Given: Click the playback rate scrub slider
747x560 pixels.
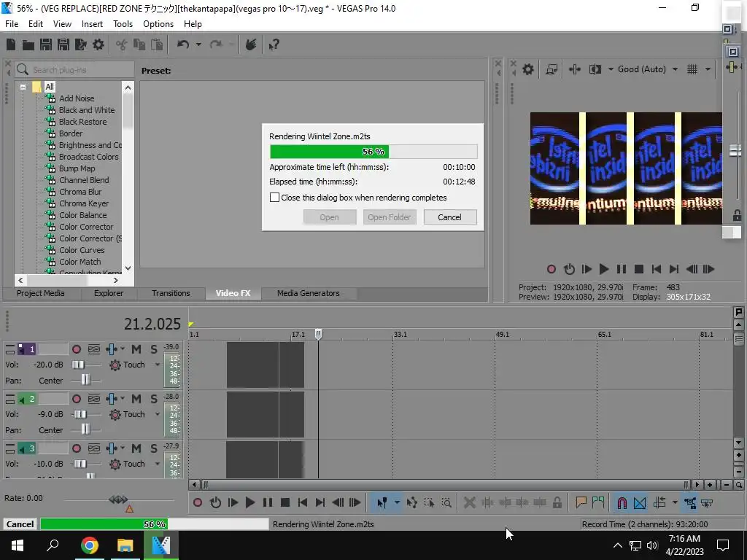Looking at the screenshot, I should pos(118,499).
